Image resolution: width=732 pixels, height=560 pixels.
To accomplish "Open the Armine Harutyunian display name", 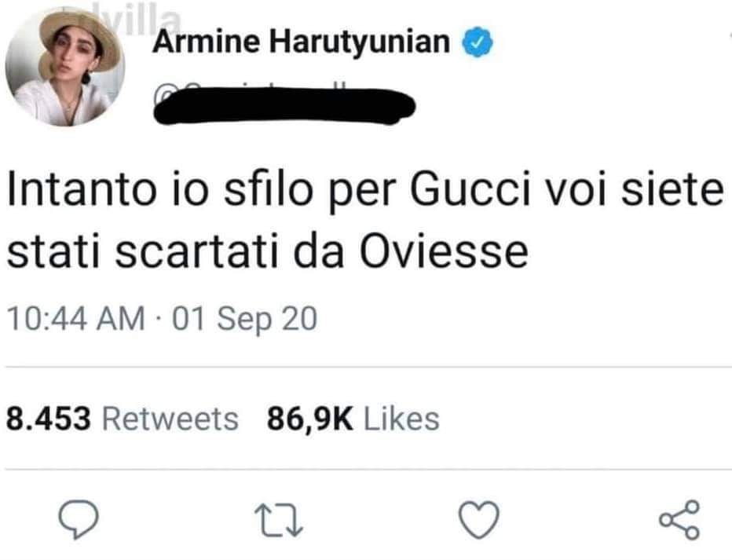I will (301, 42).
